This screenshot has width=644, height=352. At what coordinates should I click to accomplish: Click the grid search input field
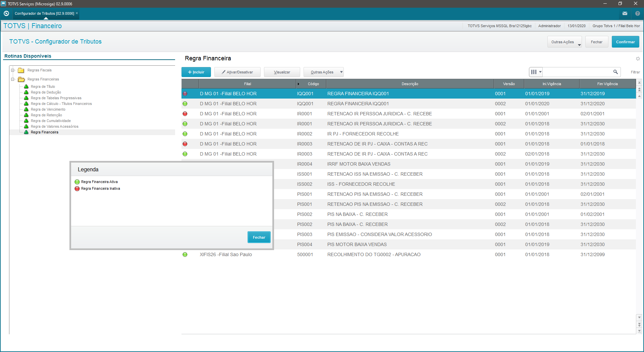coord(578,72)
